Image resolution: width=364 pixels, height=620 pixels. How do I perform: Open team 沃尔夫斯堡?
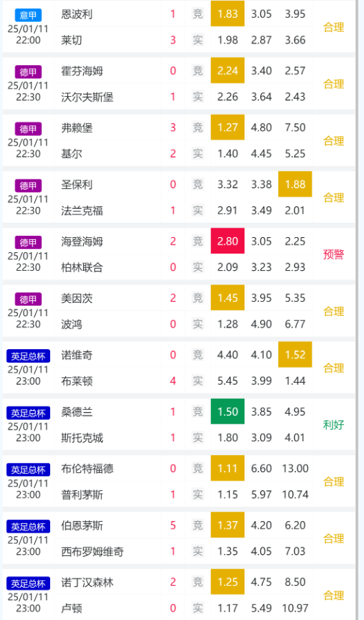click(87, 97)
